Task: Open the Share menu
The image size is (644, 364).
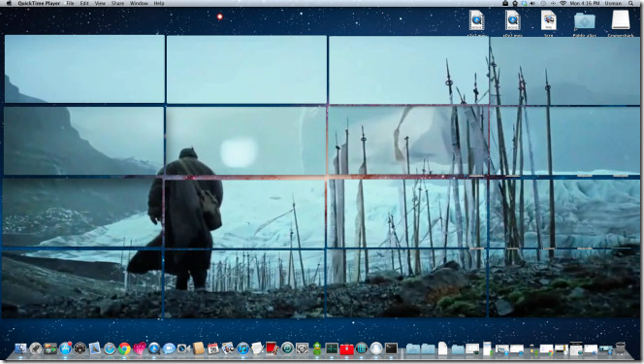Action: (117, 3)
